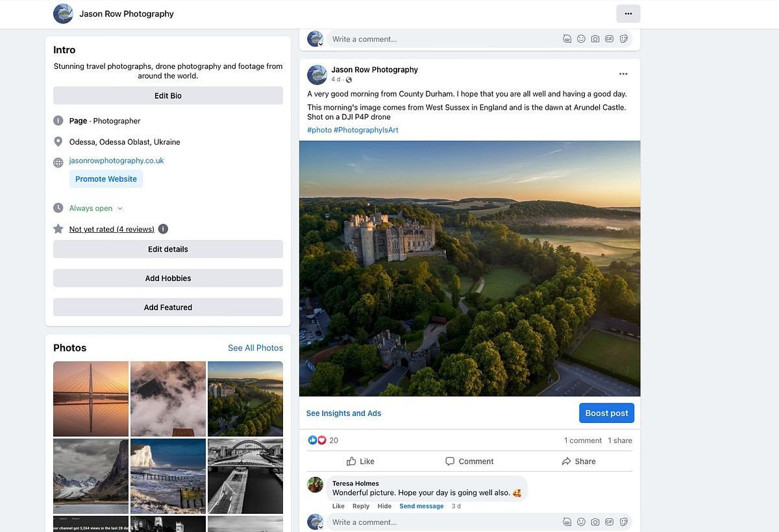
Task: Open the bridge sunset photo thumbnail
Action: coord(91,398)
